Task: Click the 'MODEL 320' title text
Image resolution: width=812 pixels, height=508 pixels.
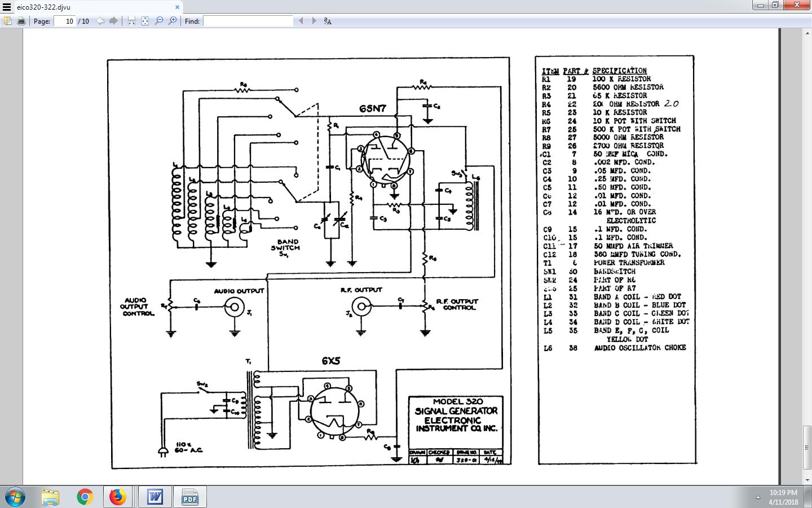Action: [458, 402]
